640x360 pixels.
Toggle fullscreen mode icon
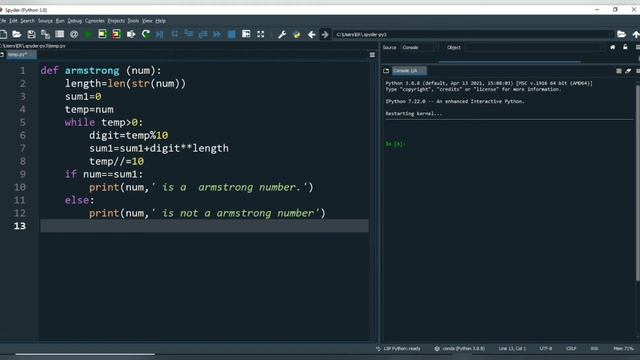click(260, 34)
